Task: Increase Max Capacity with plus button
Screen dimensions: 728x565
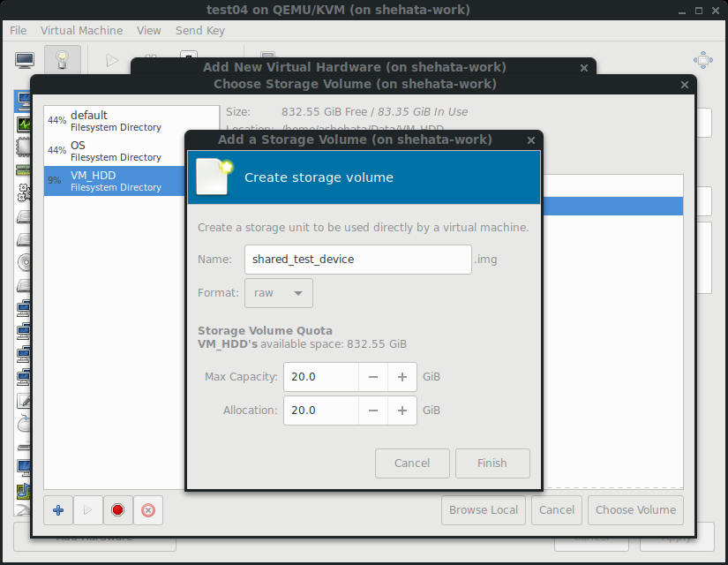Action: coord(402,377)
